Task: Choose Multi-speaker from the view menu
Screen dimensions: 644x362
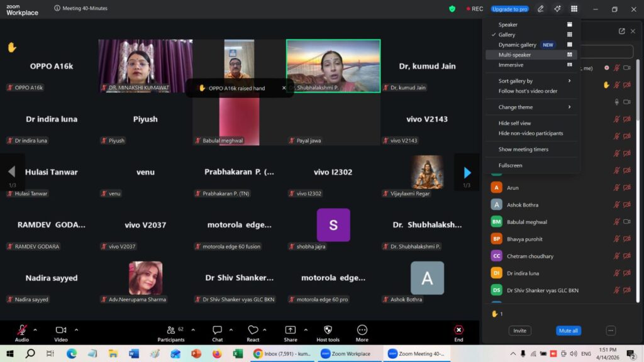Action: coord(514,55)
